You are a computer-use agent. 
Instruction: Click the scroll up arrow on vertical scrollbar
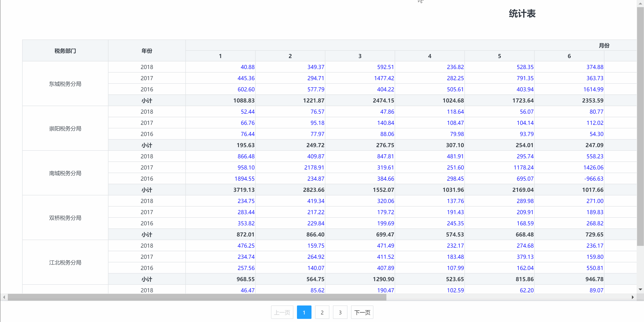(640, 3)
